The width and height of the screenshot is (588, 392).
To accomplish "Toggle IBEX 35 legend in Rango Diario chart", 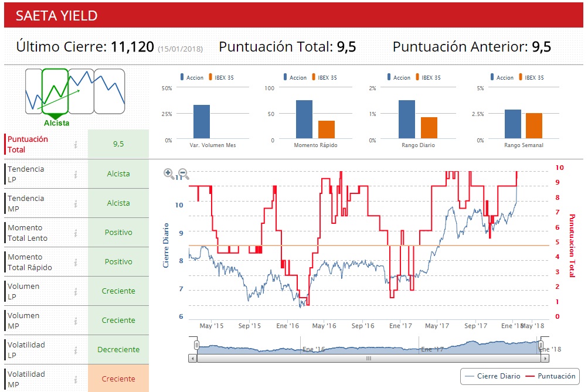I will point(428,77).
